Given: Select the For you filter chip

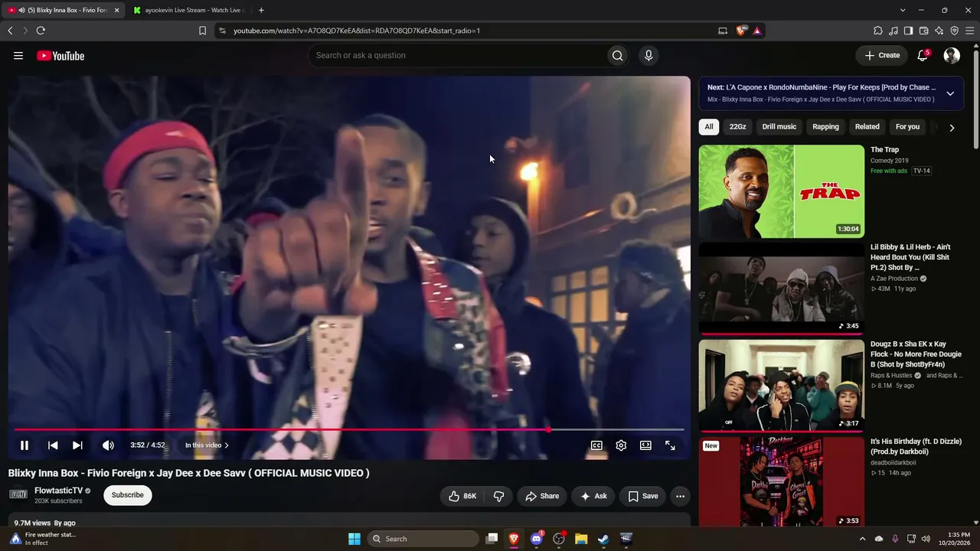Looking at the screenshot, I should point(907,127).
